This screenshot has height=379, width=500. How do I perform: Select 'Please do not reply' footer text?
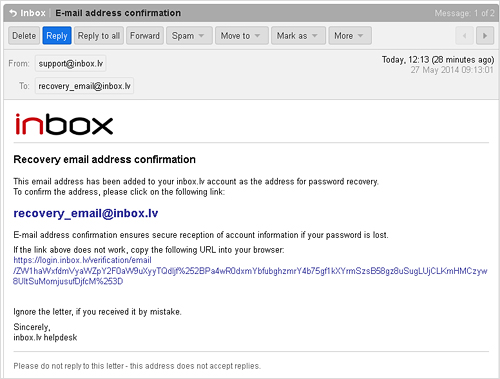[137, 366]
